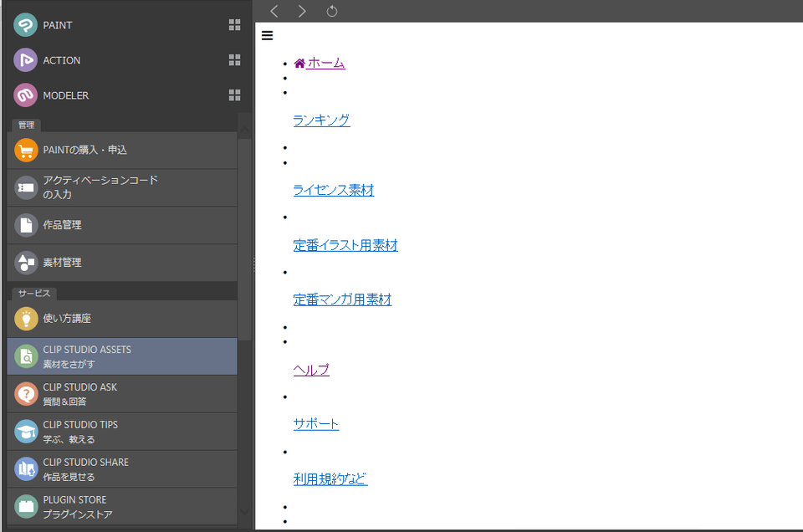This screenshot has height=532, width=803.
Task: Open CLIP STUDIO TIPS graduation cap icon
Action: pyautogui.click(x=26, y=431)
